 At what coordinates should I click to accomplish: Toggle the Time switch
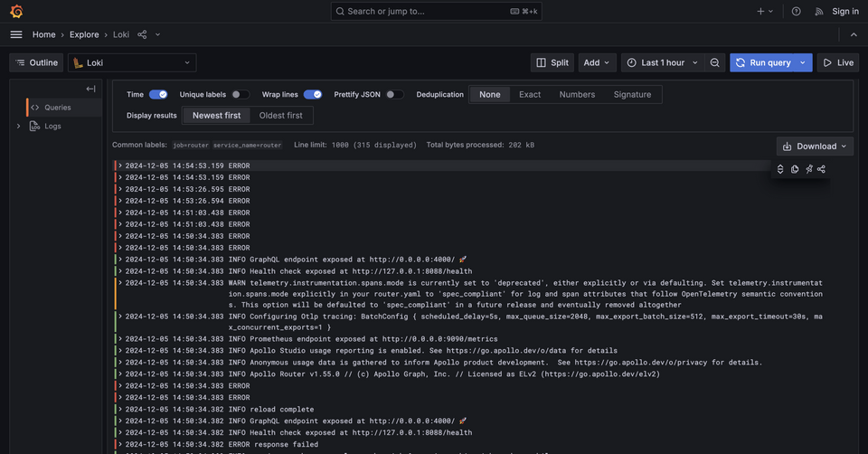[158, 94]
